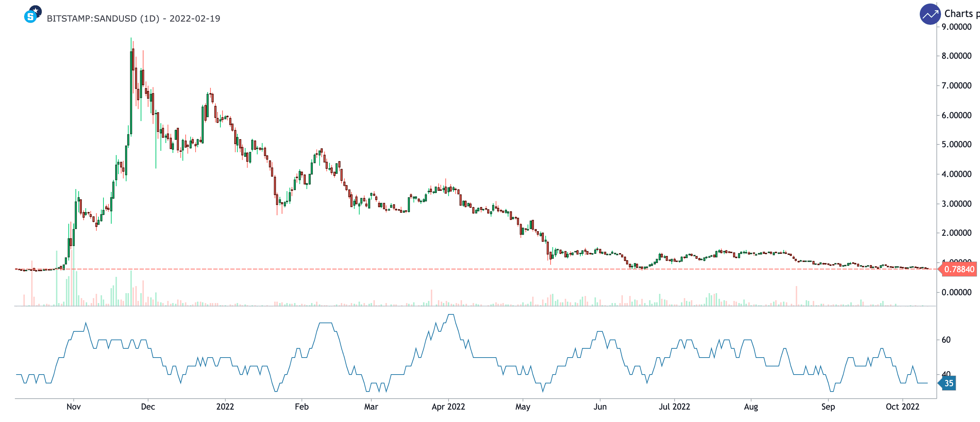The image size is (980, 422).
Task: Click the 'Charts' text beside the logo
Action: (958, 14)
